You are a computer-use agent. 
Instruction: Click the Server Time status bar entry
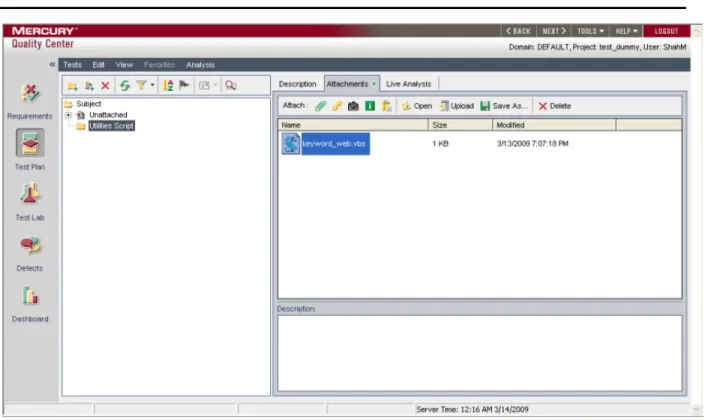coord(472,410)
